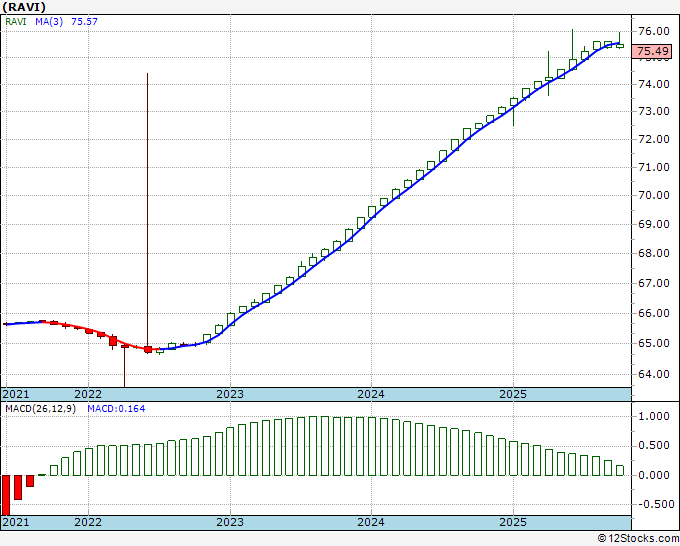This screenshot has width=680, height=546.
Task: Click 2025 on the price chart time axis
Action: pyautogui.click(x=513, y=394)
